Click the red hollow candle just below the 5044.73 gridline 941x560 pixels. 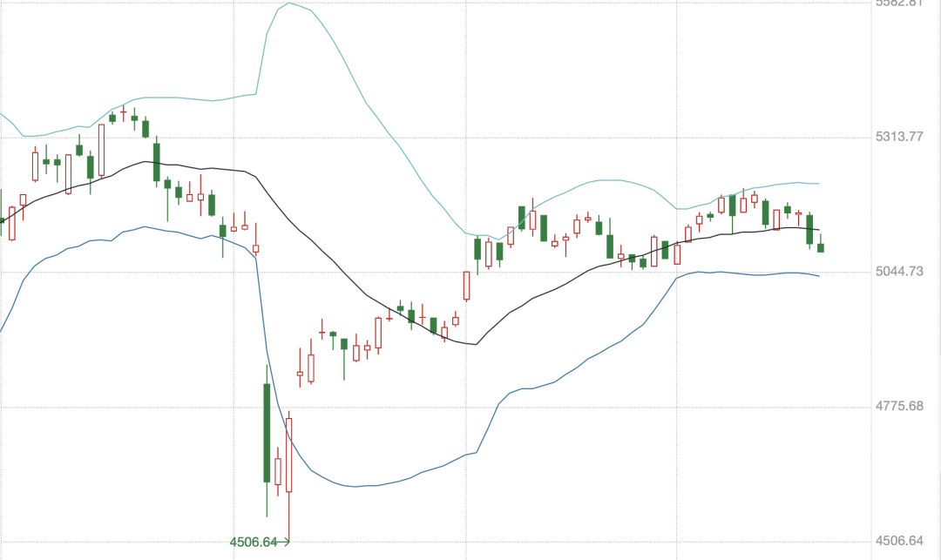[466, 286]
